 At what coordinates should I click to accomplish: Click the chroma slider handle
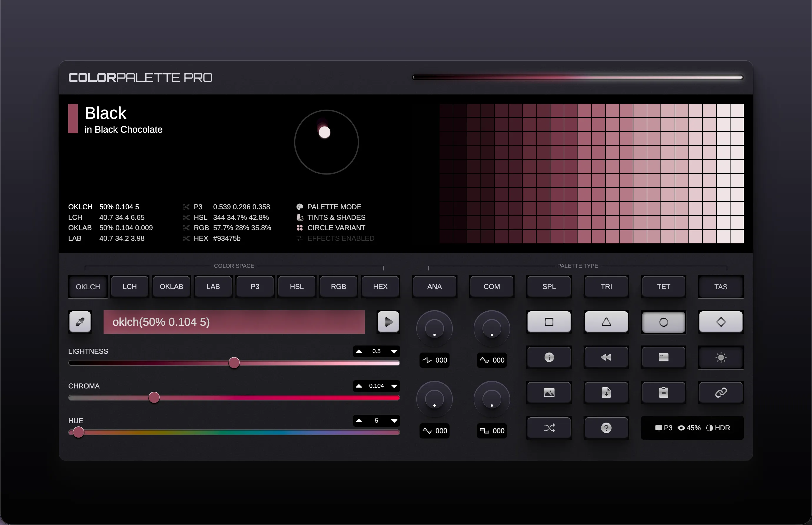click(x=154, y=398)
